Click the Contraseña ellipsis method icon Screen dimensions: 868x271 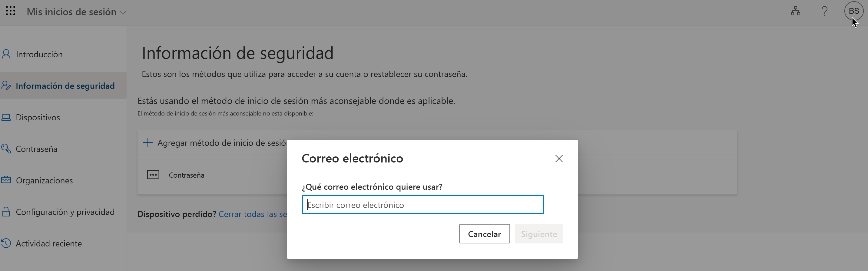click(153, 175)
